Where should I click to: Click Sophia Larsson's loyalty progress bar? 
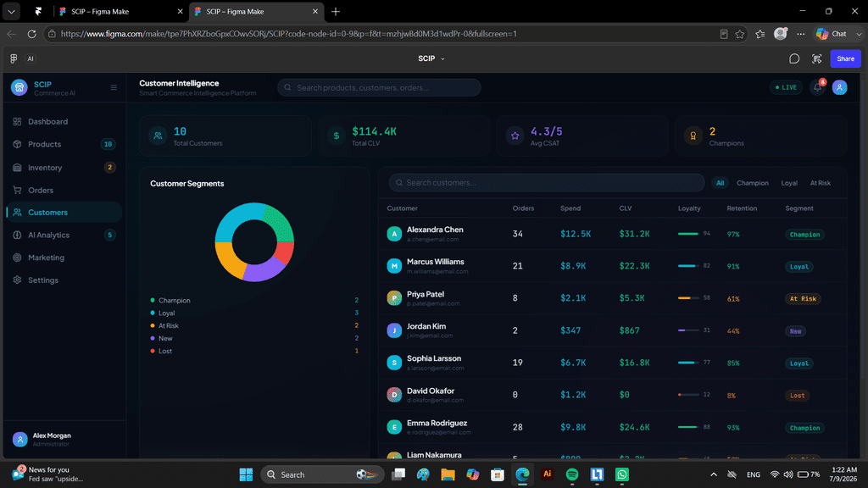point(688,363)
